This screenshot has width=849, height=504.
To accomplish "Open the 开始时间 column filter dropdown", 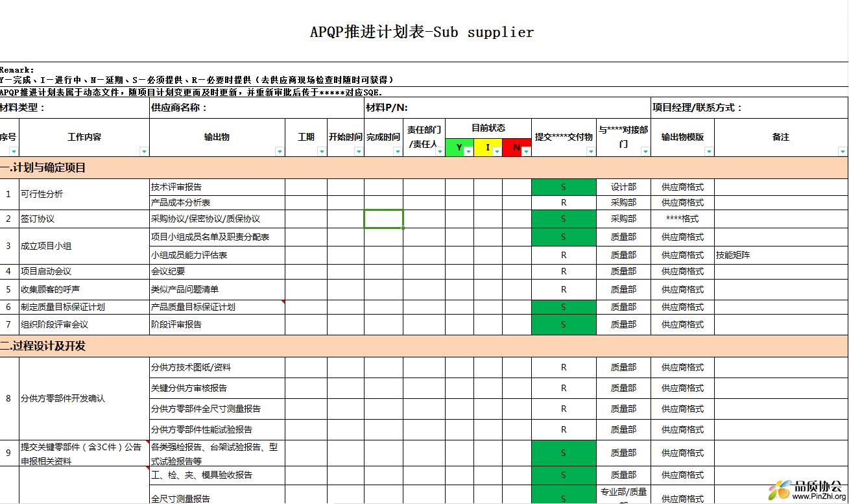I will pyautogui.click(x=359, y=151).
